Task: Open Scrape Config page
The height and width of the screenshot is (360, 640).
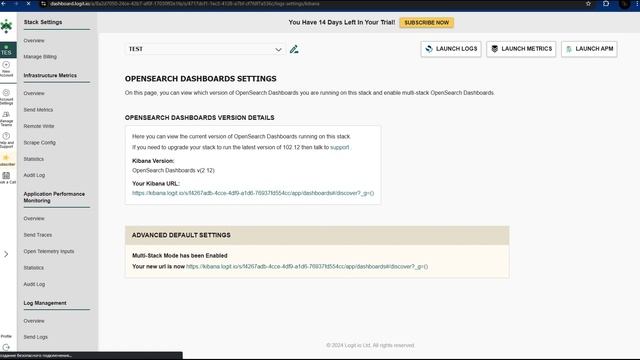Action: (40, 142)
